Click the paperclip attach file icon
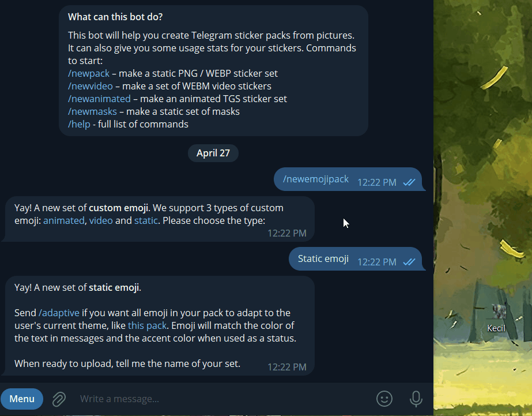The image size is (532, 416). pos(59,399)
